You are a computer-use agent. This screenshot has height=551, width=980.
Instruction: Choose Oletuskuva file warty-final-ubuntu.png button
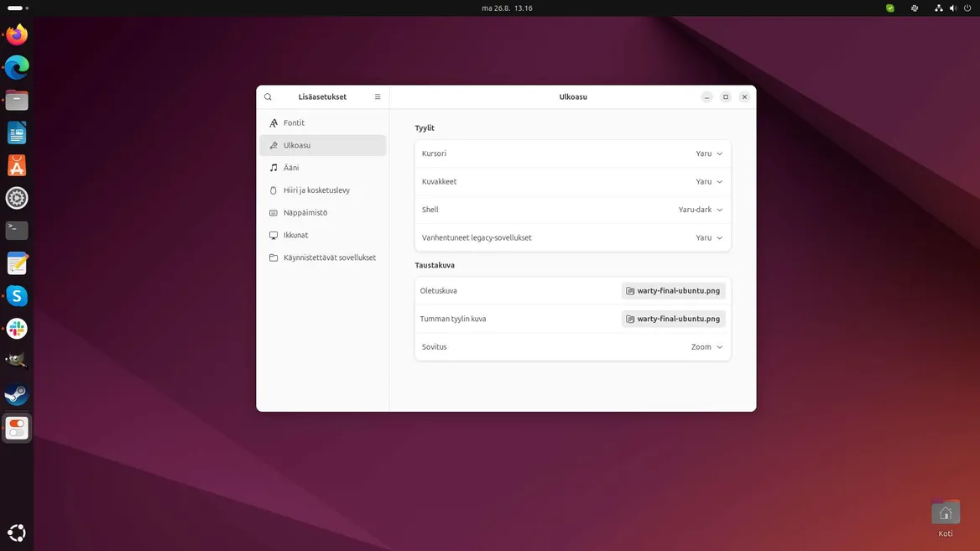[673, 291]
